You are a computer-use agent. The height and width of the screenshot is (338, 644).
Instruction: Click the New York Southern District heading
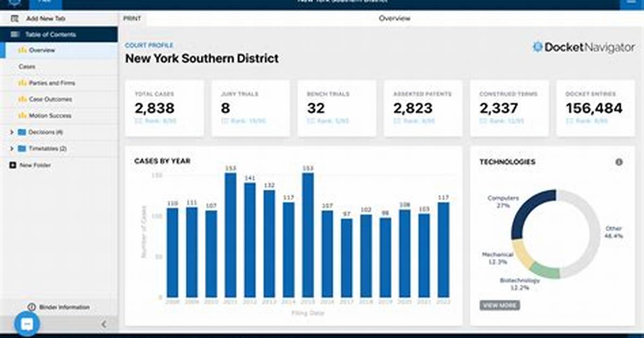[202, 58]
